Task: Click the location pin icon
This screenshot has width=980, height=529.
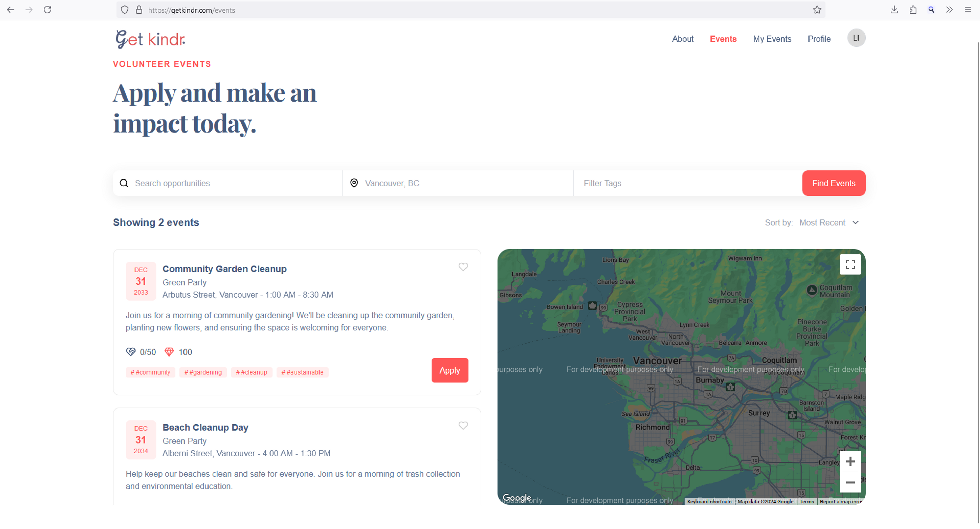Action: click(x=354, y=183)
